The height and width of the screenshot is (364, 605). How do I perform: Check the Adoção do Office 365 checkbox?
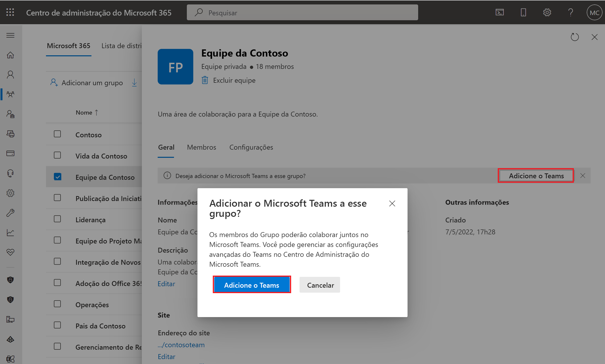pyautogui.click(x=57, y=283)
